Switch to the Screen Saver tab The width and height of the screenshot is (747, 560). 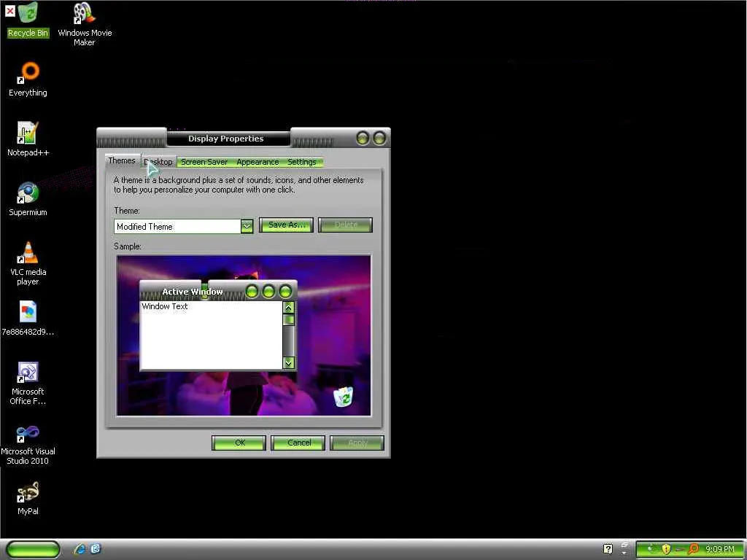[x=204, y=162]
